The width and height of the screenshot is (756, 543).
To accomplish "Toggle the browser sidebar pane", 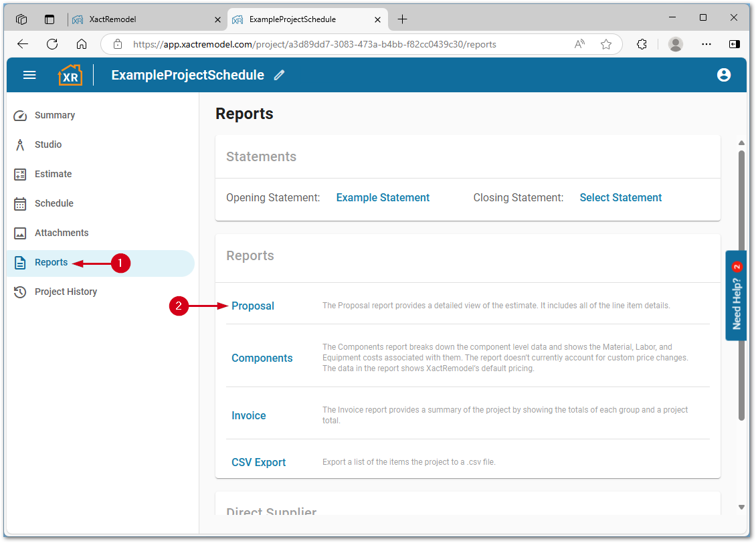I will click(x=735, y=44).
